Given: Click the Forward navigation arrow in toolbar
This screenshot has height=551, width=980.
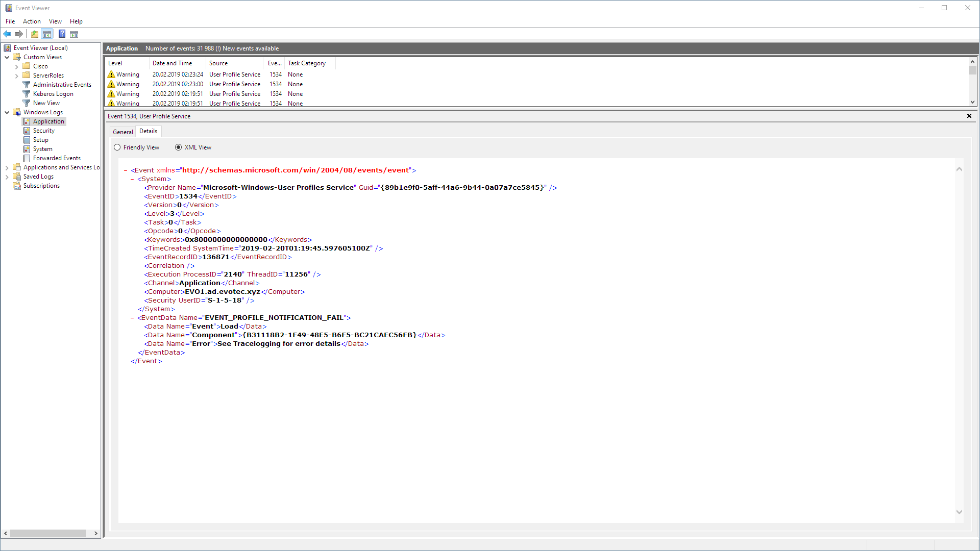Looking at the screenshot, I should (x=19, y=34).
